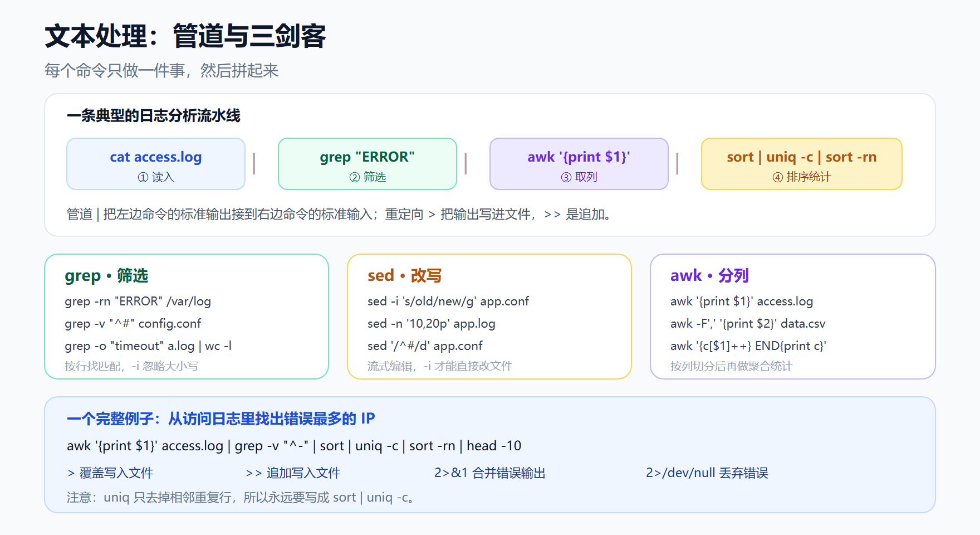Select the grep "ERROR" pipeline box
The image size is (980, 535).
tap(367, 164)
